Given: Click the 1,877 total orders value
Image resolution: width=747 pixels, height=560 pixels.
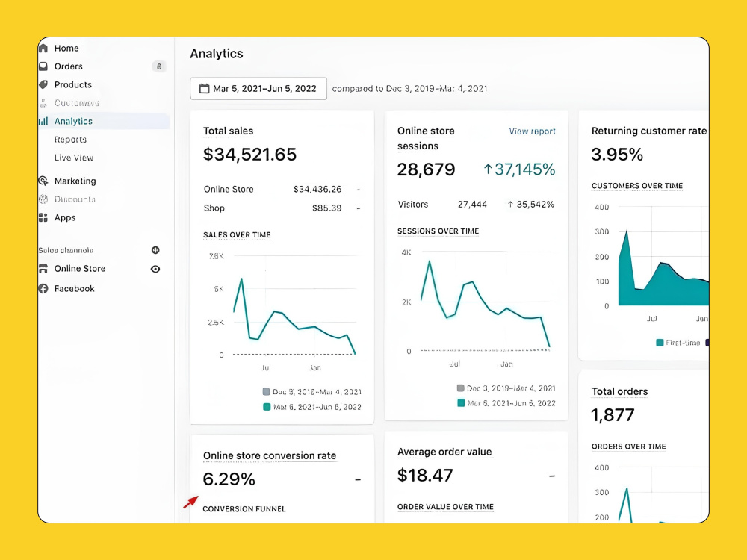Looking at the screenshot, I should point(613,415).
